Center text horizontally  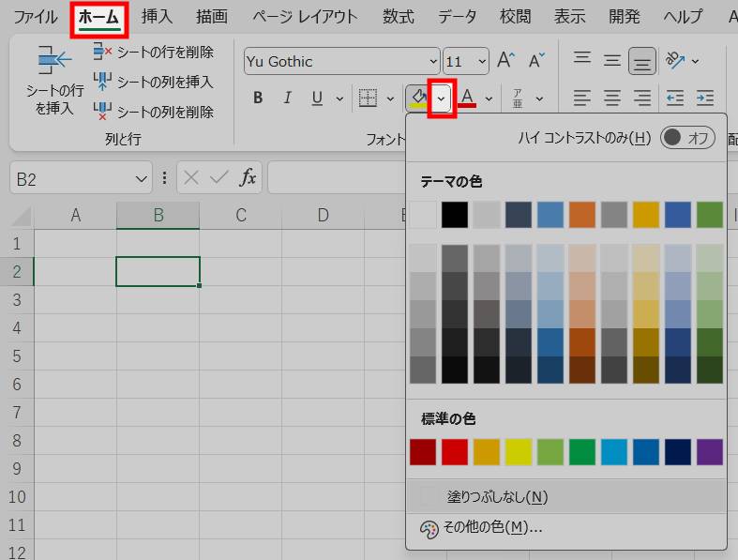[611, 98]
